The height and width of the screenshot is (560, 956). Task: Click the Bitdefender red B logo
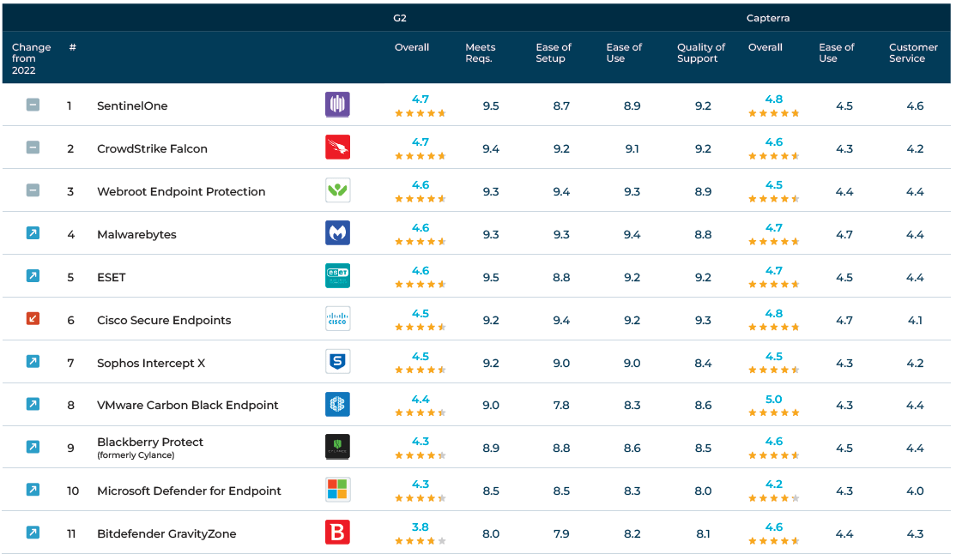tap(337, 533)
